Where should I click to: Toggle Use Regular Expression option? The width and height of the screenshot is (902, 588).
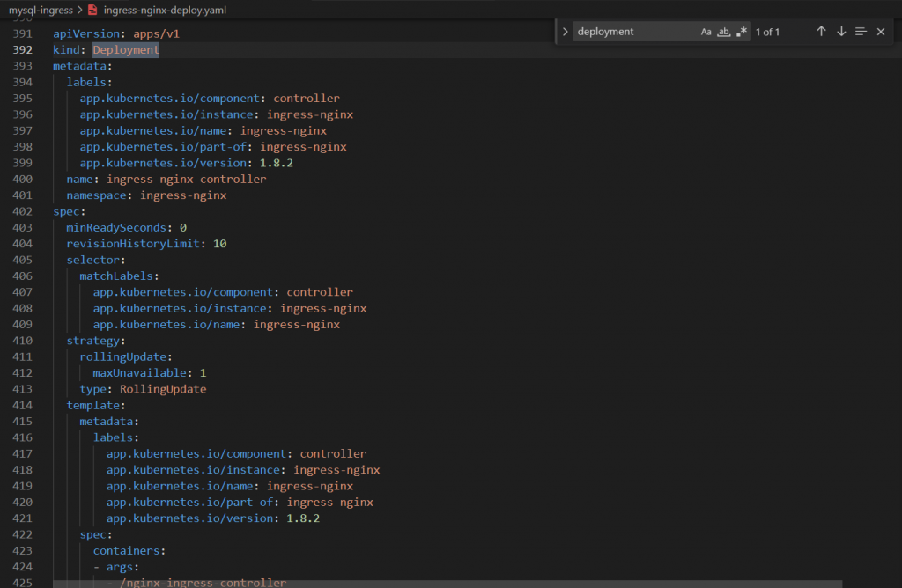tap(742, 32)
